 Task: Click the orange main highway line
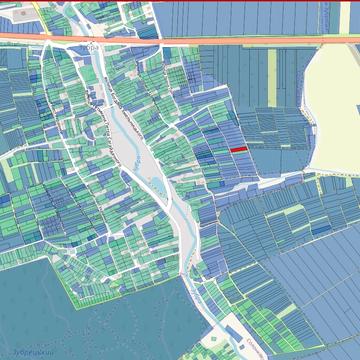pyautogui.click(x=180, y=39)
